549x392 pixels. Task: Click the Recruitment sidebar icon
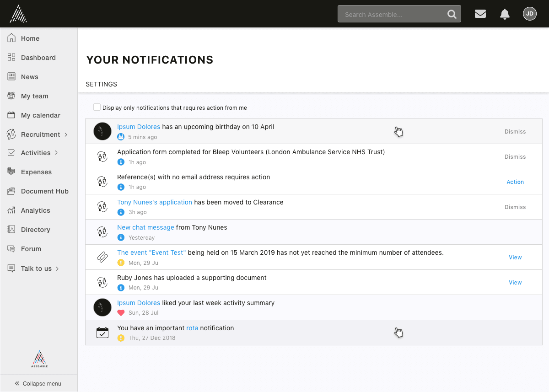pos(11,134)
